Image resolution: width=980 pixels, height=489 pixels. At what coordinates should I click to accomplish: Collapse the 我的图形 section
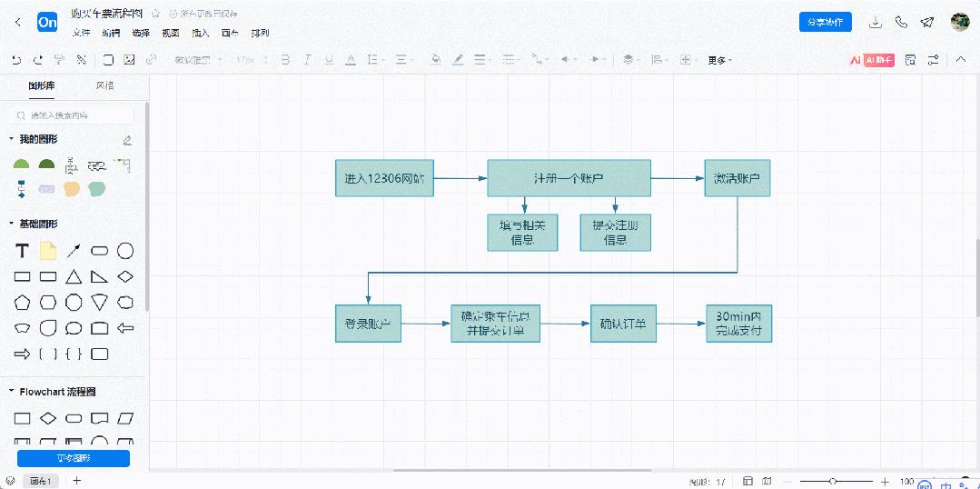coord(11,139)
